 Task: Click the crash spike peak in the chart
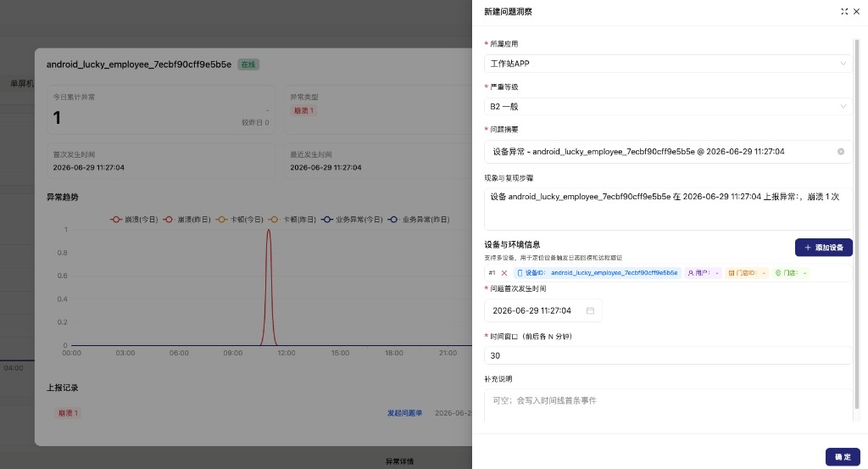click(269, 231)
